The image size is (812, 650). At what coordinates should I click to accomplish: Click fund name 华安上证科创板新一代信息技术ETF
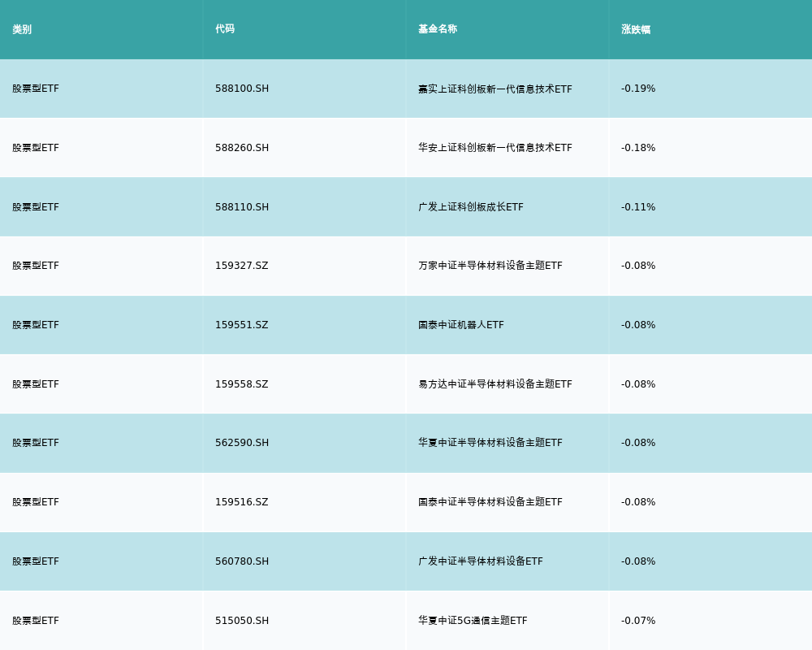pos(495,148)
